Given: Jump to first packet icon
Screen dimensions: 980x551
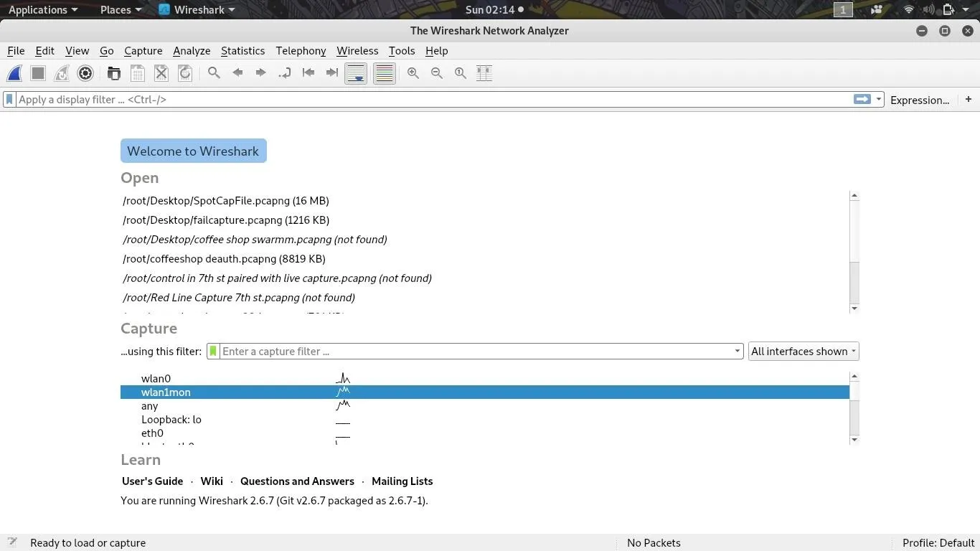Looking at the screenshot, I should (x=308, y=72).
